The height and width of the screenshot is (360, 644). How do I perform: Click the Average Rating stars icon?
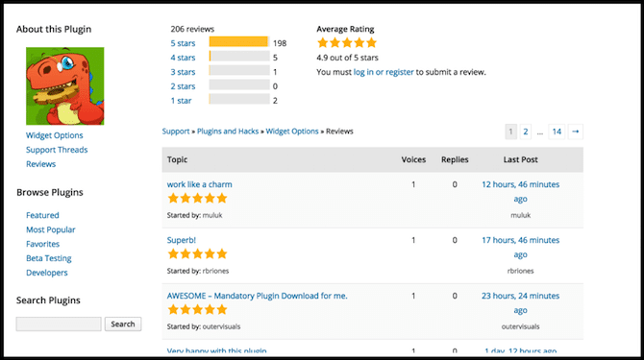347,42
